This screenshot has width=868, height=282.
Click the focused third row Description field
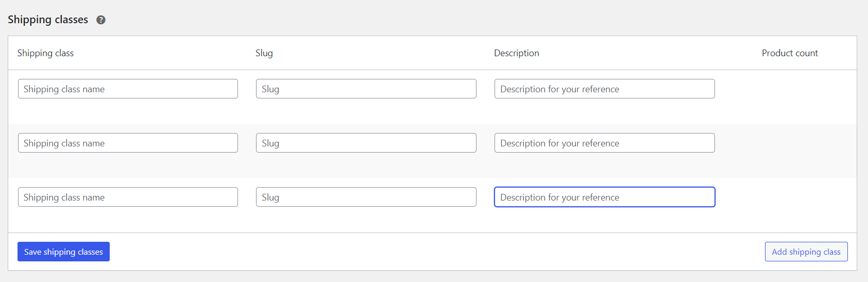click(604, 197)
